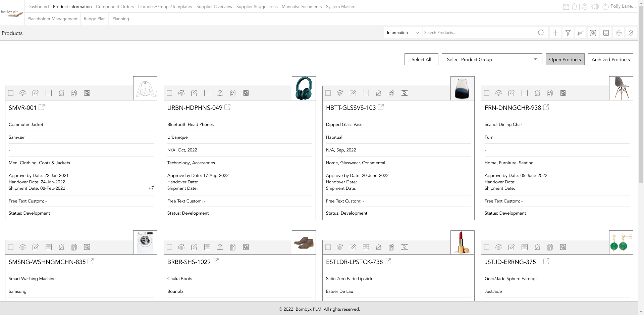Open external link next to JSTJD-ERRNG-375

[x=546, y=261]
